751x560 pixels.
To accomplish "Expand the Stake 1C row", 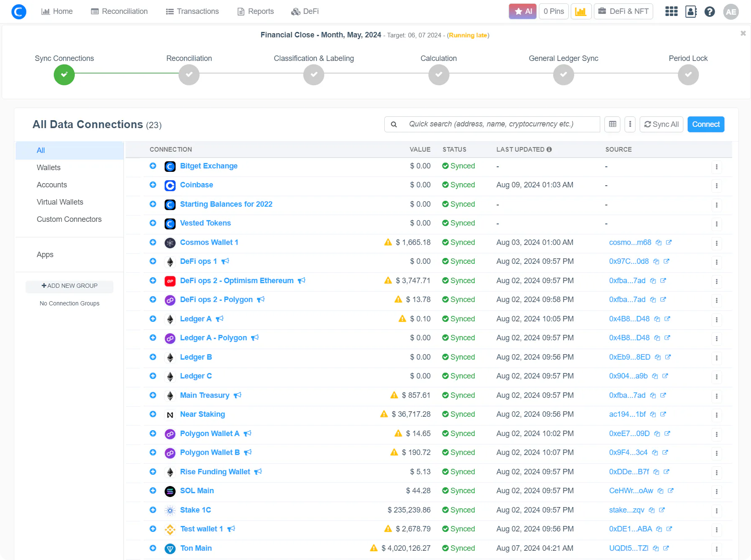I will [x=153, y=510].
